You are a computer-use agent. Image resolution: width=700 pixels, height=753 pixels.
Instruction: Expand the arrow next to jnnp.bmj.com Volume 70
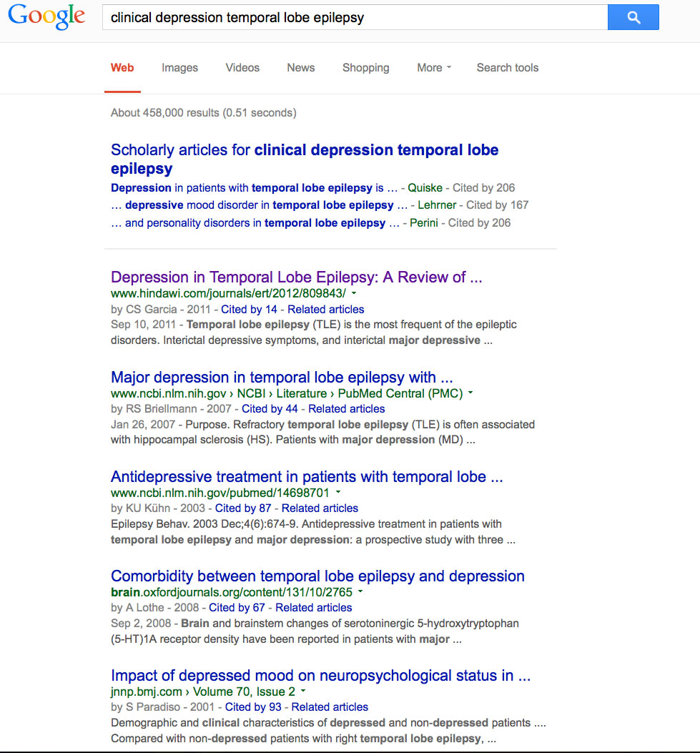click(304, 692)
